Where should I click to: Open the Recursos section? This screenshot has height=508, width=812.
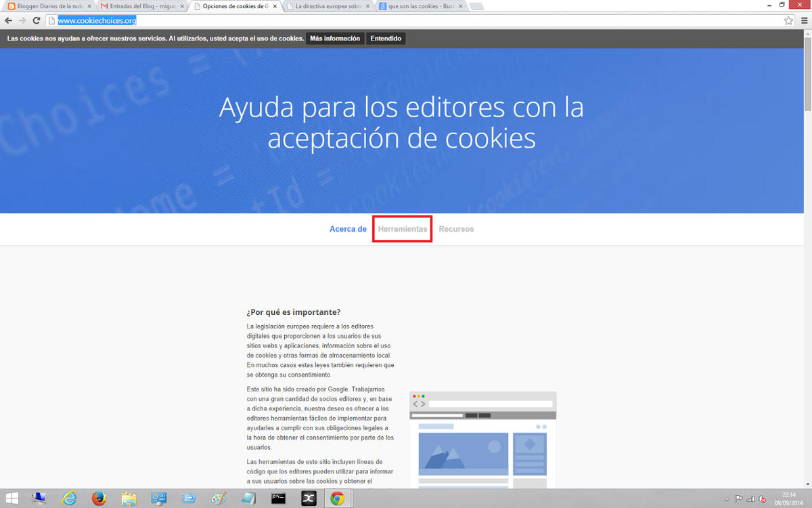click(x=456, y=229)
